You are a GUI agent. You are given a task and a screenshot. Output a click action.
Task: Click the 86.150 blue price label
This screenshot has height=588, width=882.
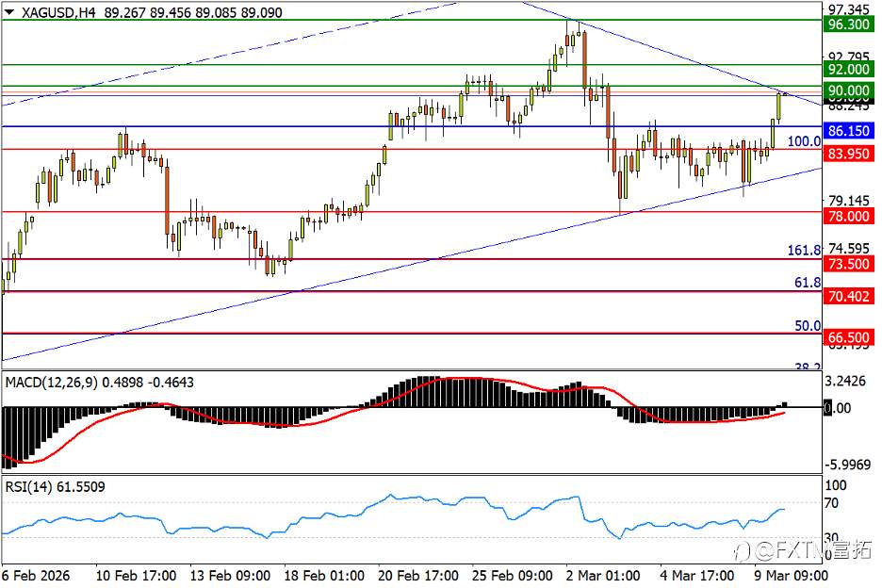849,131
